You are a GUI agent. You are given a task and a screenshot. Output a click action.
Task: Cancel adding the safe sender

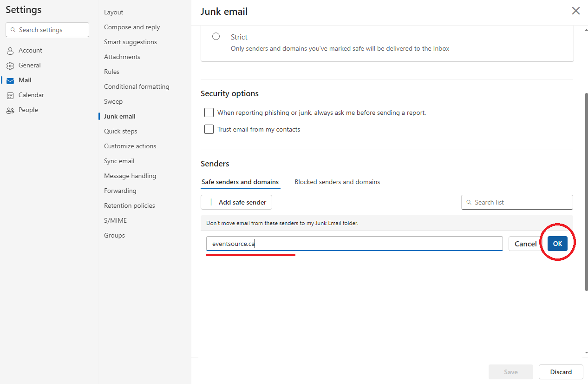tap(525, 244)
